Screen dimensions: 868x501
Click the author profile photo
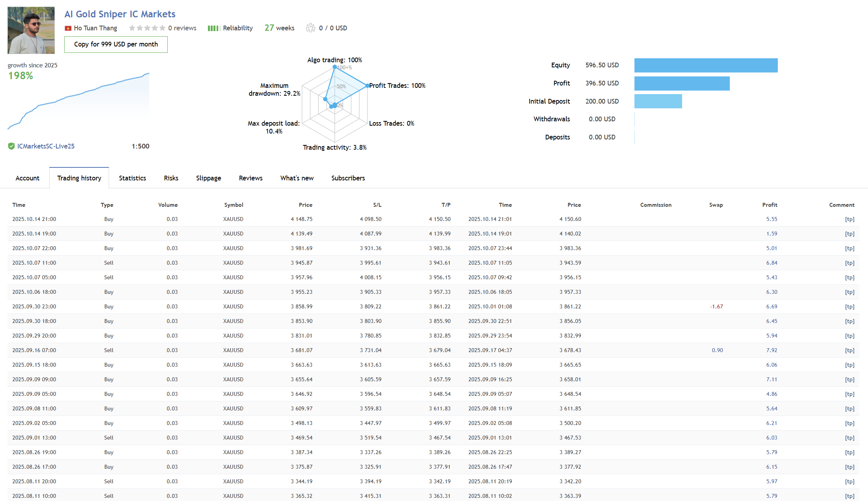click(x=31, y=30)
